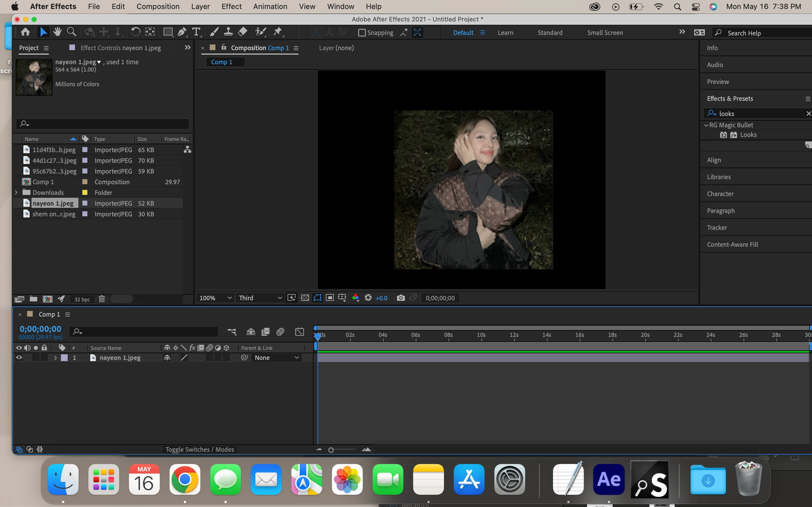Expand the Downloads folder
Viewport: 812px width, 507px height.
click(x=16, y=192)
